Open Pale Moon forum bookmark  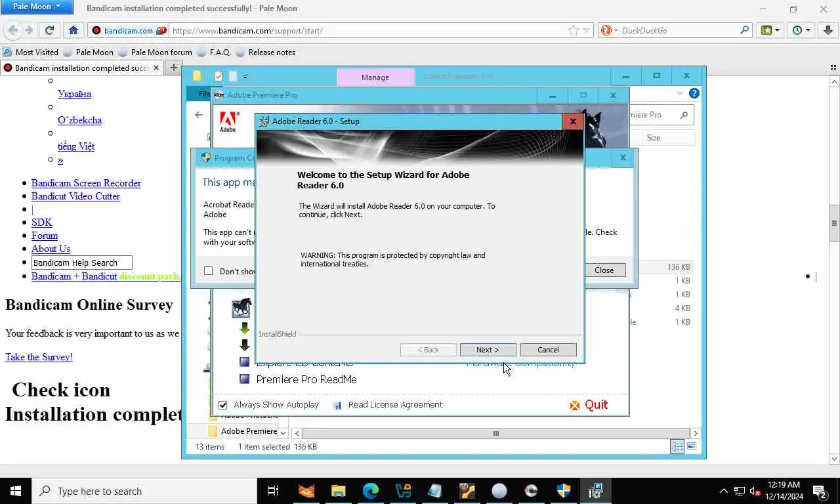tap(156, 52)
